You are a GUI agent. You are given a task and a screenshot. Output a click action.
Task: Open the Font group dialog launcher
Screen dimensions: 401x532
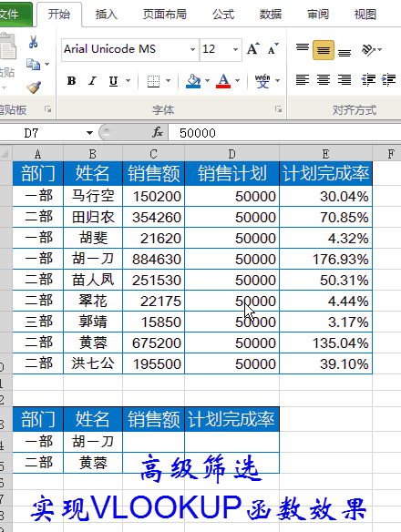[279, 109]
